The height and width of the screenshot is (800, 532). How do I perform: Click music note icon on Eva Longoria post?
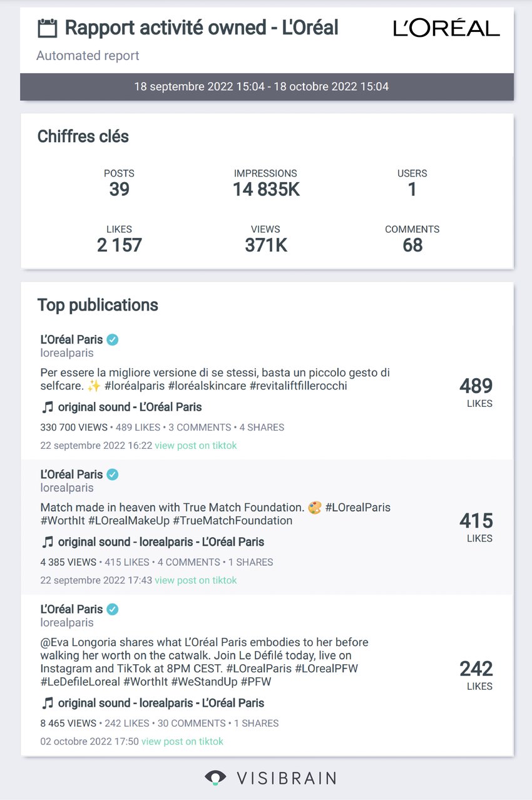(x=48, y=702)
